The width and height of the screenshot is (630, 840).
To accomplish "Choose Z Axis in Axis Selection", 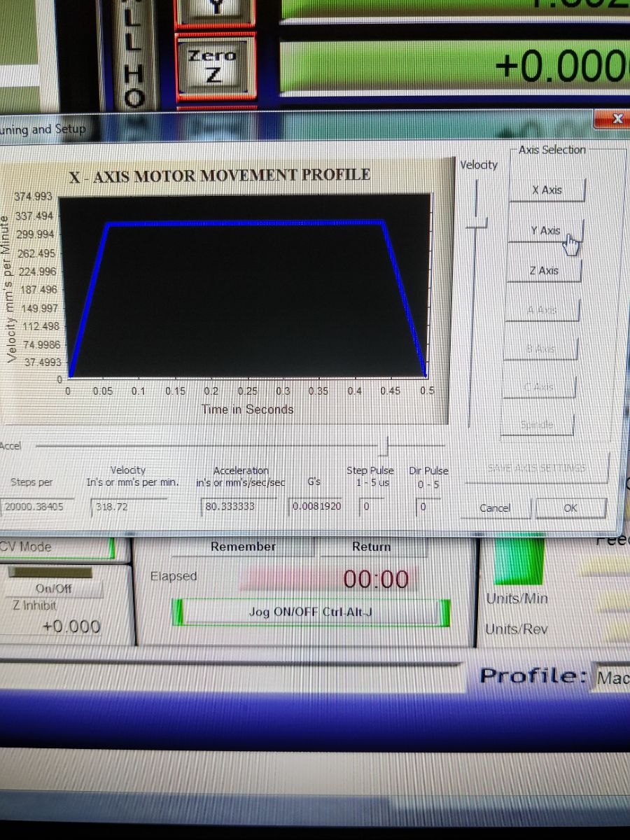I will [544, 270].
